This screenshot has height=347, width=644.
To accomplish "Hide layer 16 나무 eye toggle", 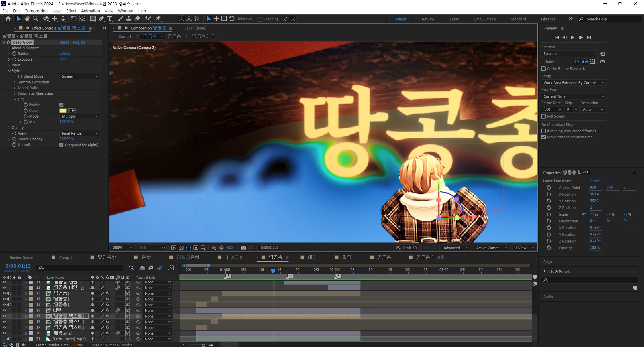I will click(4, 310).
